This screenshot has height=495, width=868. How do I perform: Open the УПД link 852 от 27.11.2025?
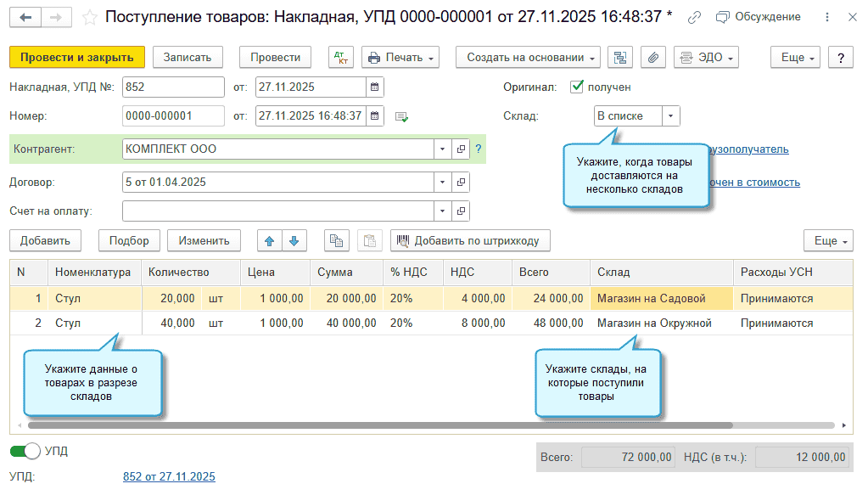[x=169, y=476]
